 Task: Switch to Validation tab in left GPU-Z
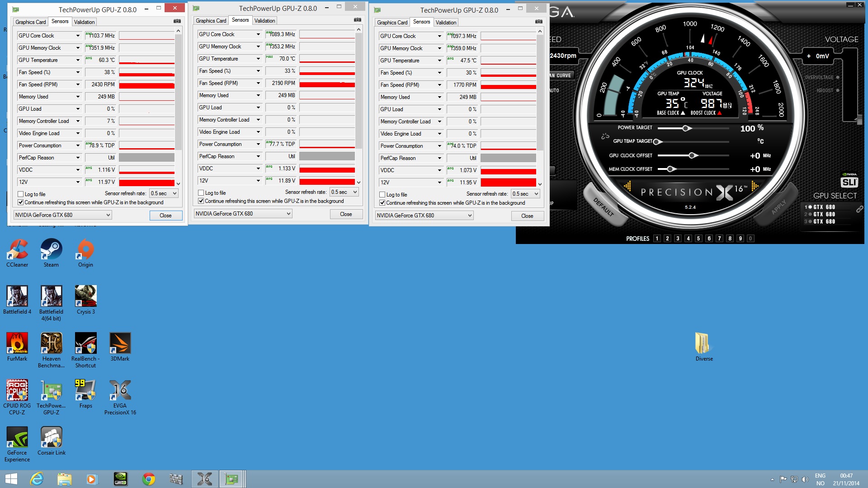[x=84, y=22]
